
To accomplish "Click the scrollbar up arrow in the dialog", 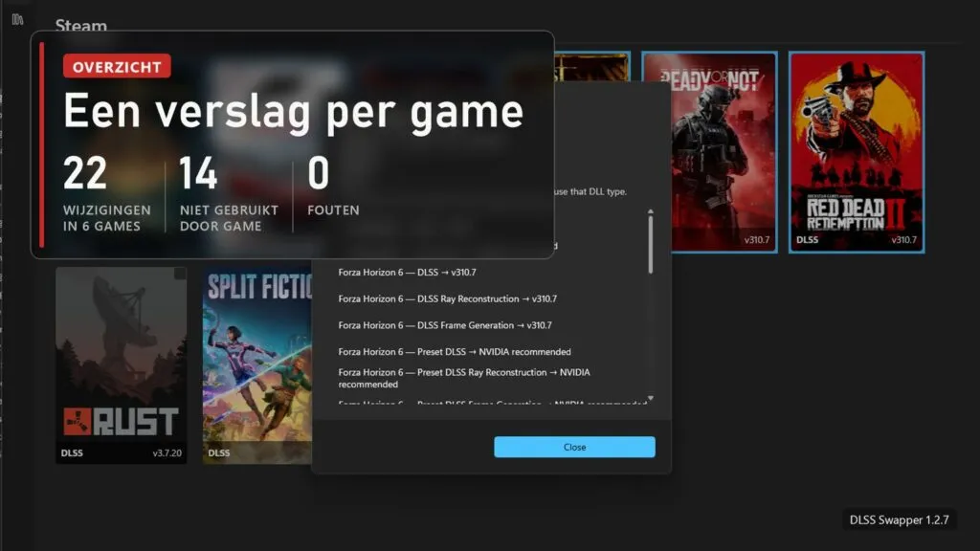I will [x=651, y=211].
